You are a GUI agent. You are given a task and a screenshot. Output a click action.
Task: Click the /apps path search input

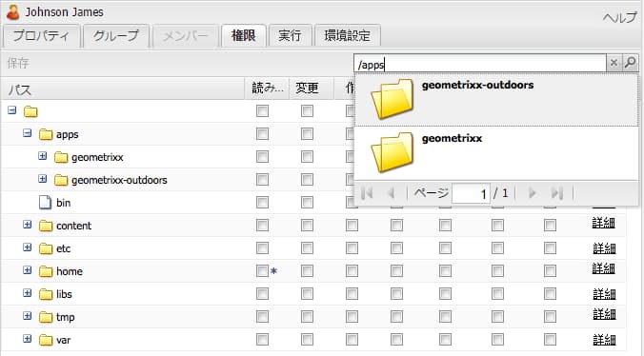(480, 64)
